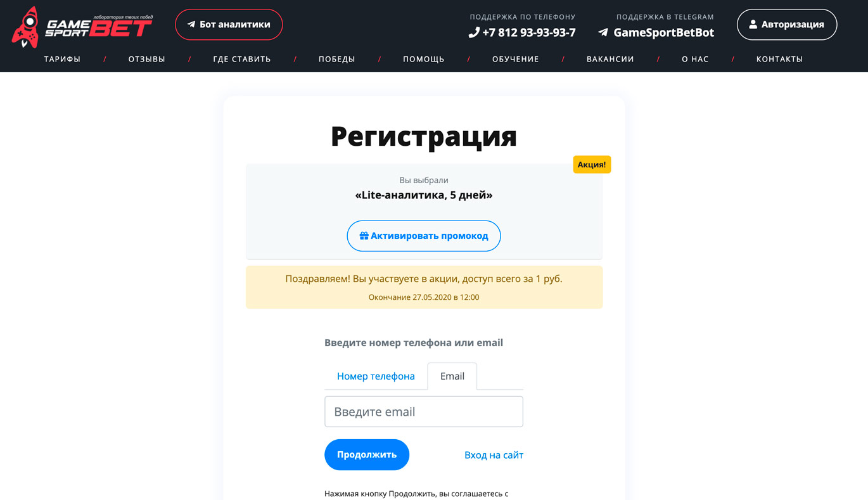This screenshot has height=500, width=868.
Task: Click the blue Продолжить button
Action: tap(367, 454)
